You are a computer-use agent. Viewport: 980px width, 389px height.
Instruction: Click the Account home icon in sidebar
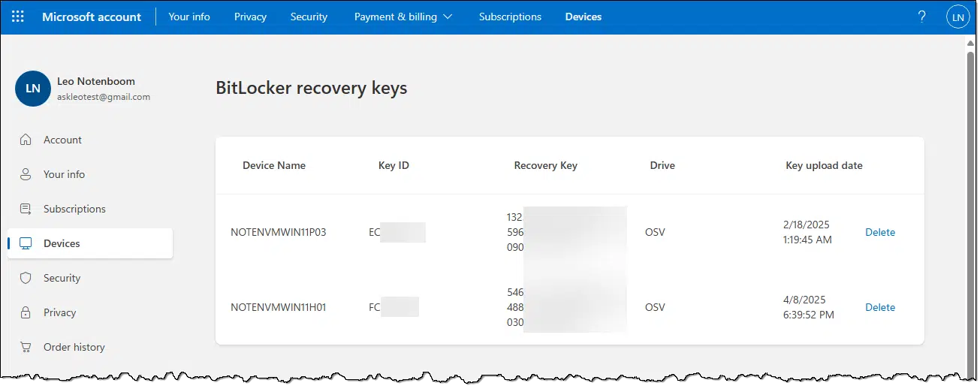pyautogui.click(x=26, y=140)
